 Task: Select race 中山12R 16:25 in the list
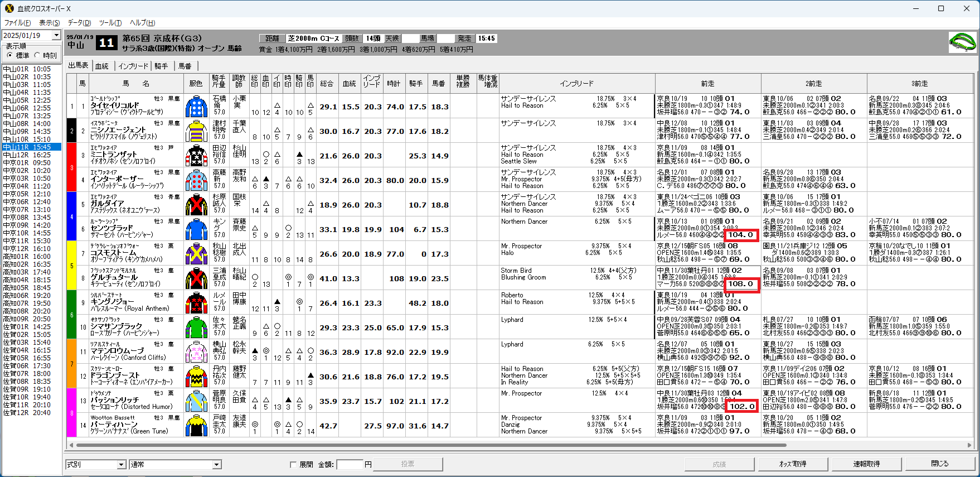coord(31,155)
